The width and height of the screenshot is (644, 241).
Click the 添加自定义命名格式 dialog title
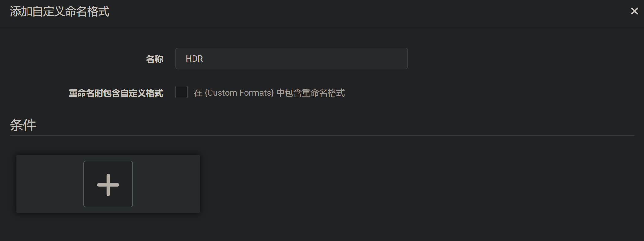(x=60, y=12)
